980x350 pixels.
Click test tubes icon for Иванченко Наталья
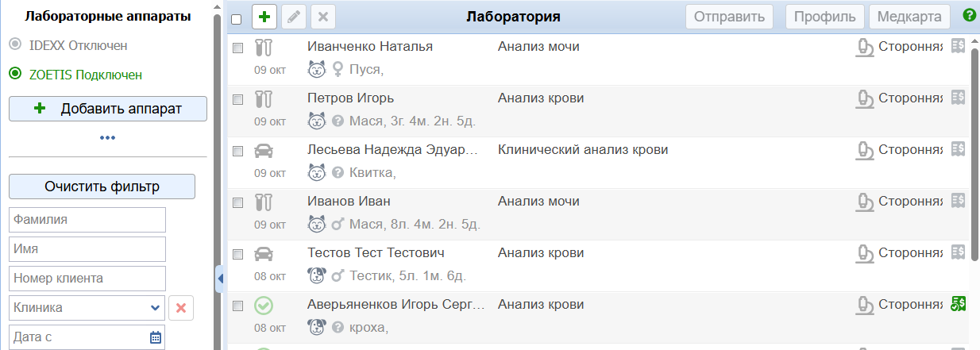pos(264,48)
